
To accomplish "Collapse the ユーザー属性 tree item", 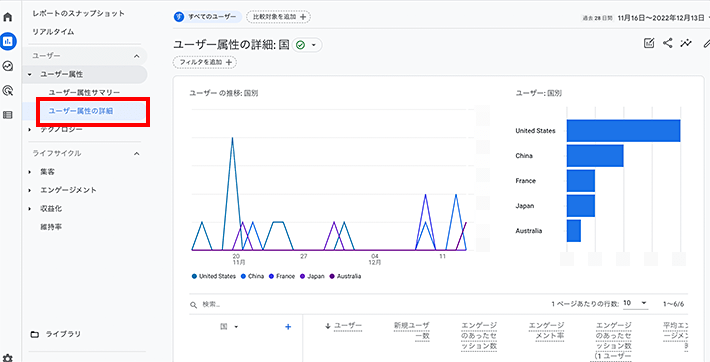I will 30,74.
